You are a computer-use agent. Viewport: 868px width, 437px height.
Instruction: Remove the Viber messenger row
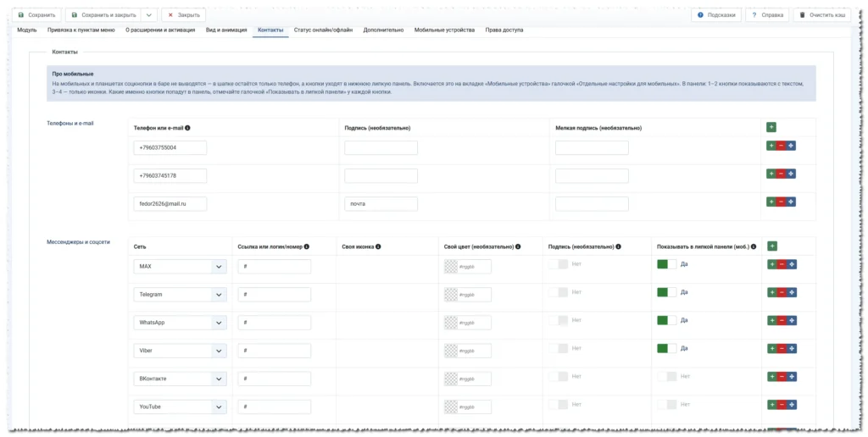tap(782, 348)
